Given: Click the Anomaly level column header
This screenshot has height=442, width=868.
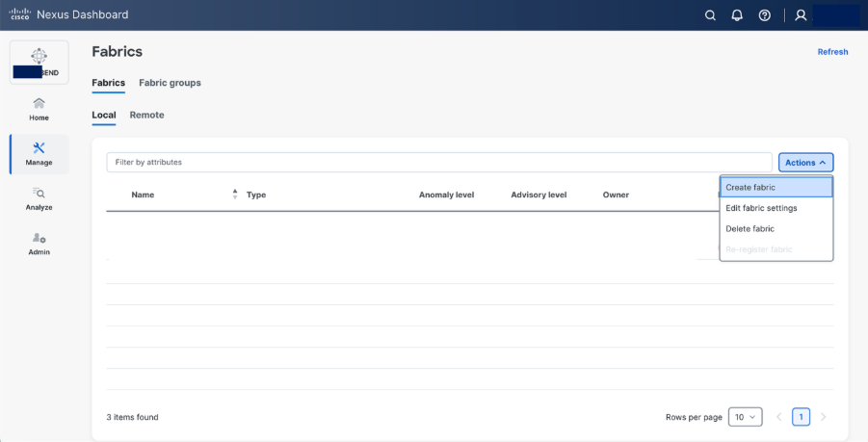Looking at the screenshot, I should 446,195.
